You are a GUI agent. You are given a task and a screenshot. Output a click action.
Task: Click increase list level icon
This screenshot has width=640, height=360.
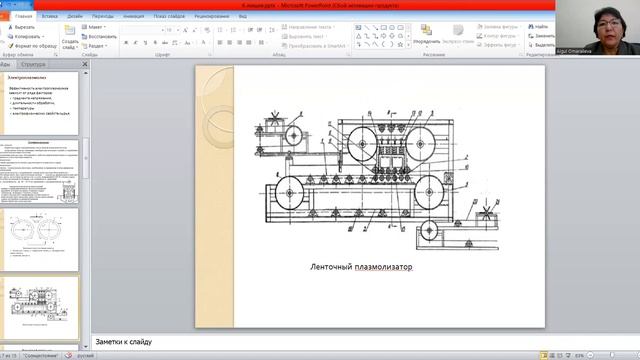click(x=260, y=30)
